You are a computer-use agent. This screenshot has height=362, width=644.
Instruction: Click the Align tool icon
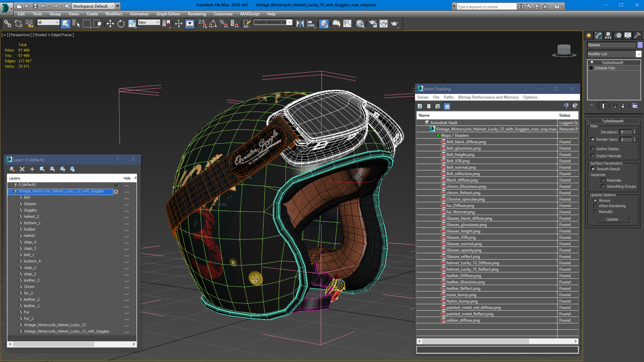click(x=311, y=24)
